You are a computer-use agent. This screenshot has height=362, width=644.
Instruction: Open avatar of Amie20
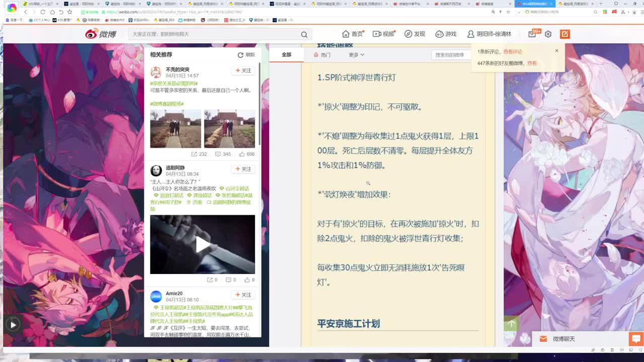(x=156, y=297)
